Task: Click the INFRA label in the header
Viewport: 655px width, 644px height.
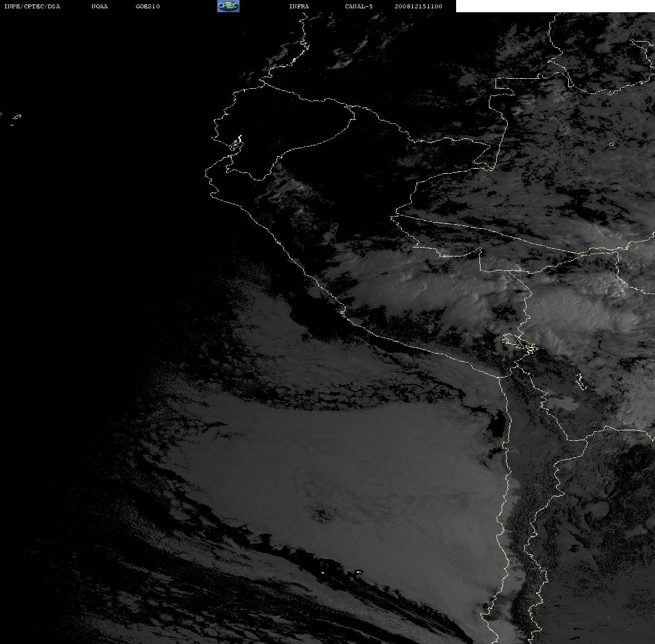Action: point(299,6)
